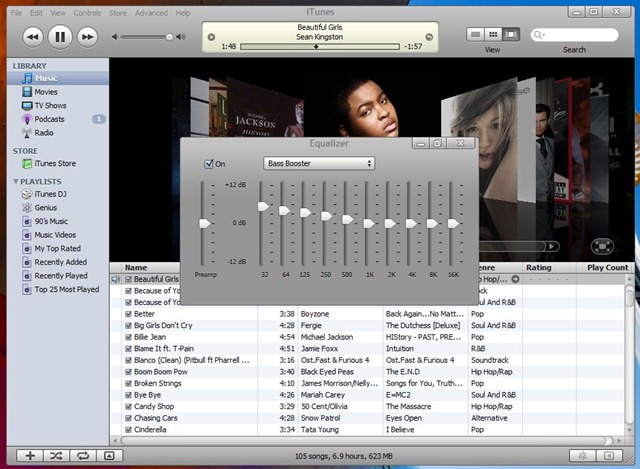Open the File menu

point(16,13)
